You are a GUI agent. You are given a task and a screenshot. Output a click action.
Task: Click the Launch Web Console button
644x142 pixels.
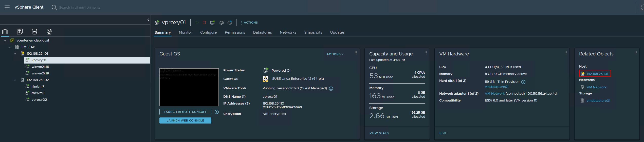[185, 120]
